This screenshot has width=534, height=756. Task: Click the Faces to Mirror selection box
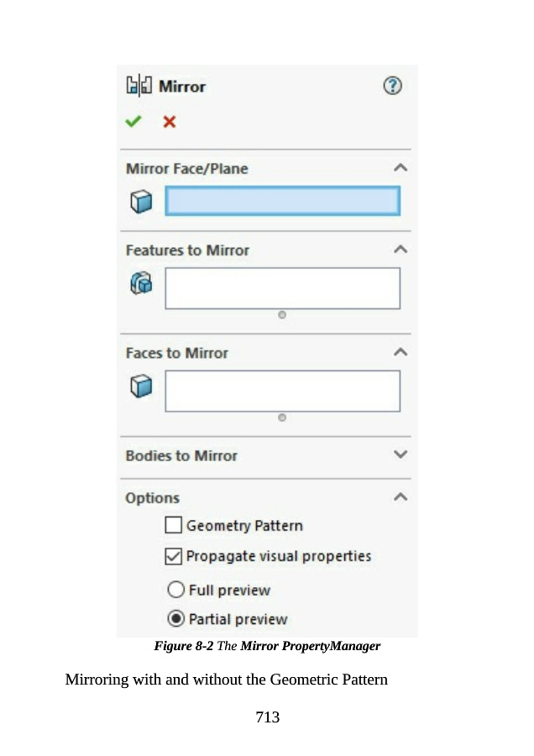click(282, 391)
